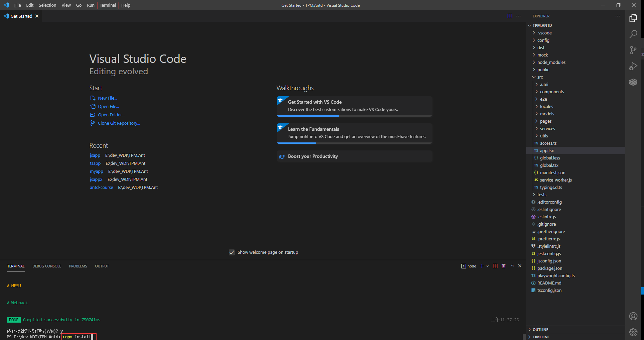Open README.md file
Image resolution: width=644 pixels, height=340 pixels.
click(x=576, y=283)
